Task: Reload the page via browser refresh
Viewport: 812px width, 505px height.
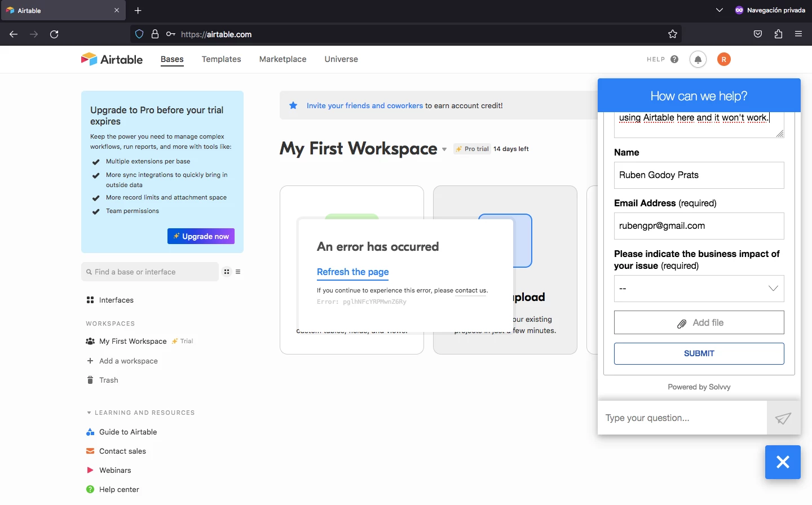Action: coord(54,34)
